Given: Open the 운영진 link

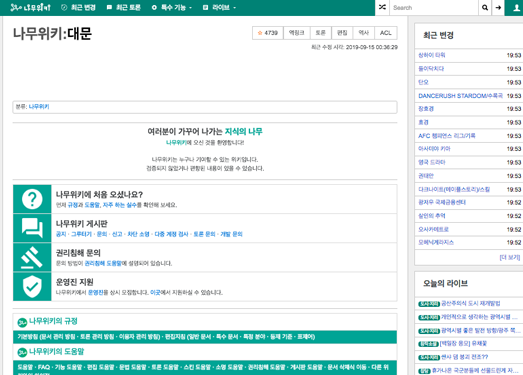Looking at the screenshot, I should click(96, 293).
